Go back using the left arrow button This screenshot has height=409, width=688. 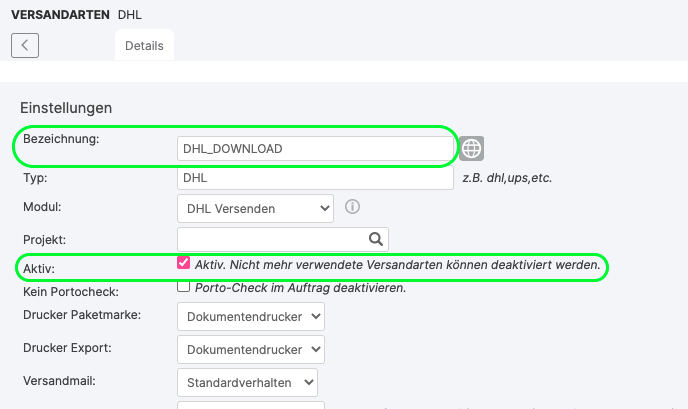(x=25, y=45)
